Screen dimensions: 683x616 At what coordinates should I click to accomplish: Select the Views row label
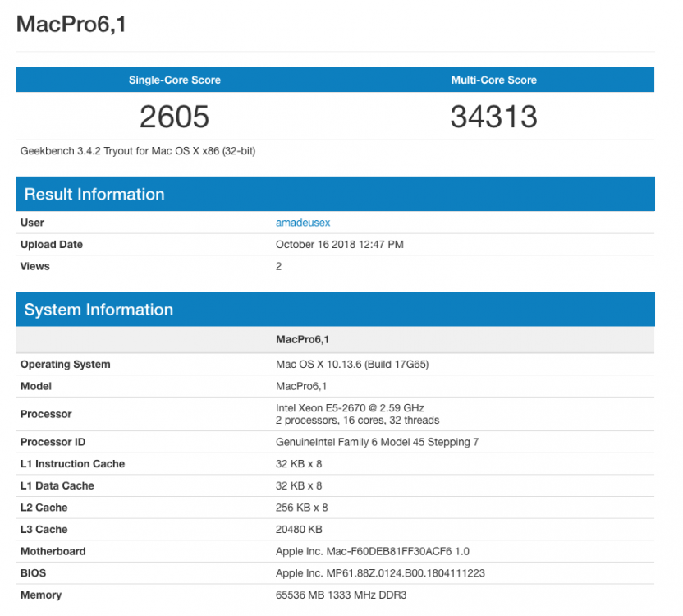(x=34, y=266)
